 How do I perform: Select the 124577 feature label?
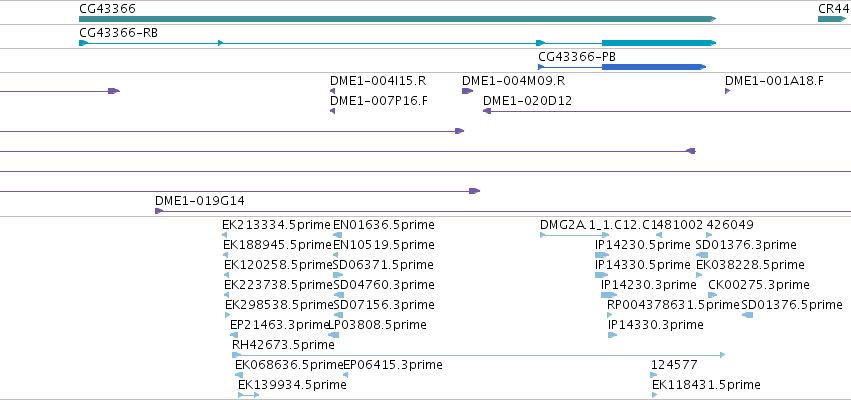click(674, 365)
